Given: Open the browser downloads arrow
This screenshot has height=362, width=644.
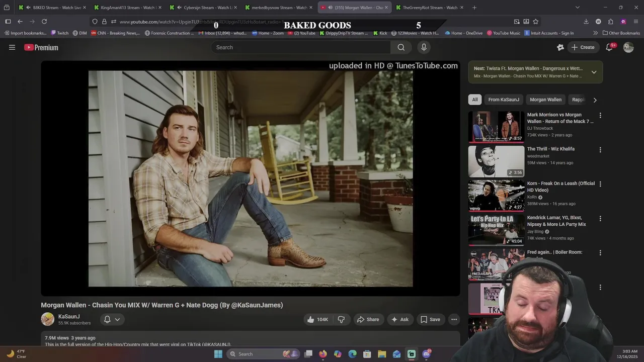Looking at the screenshot, I should coord(586,22).
